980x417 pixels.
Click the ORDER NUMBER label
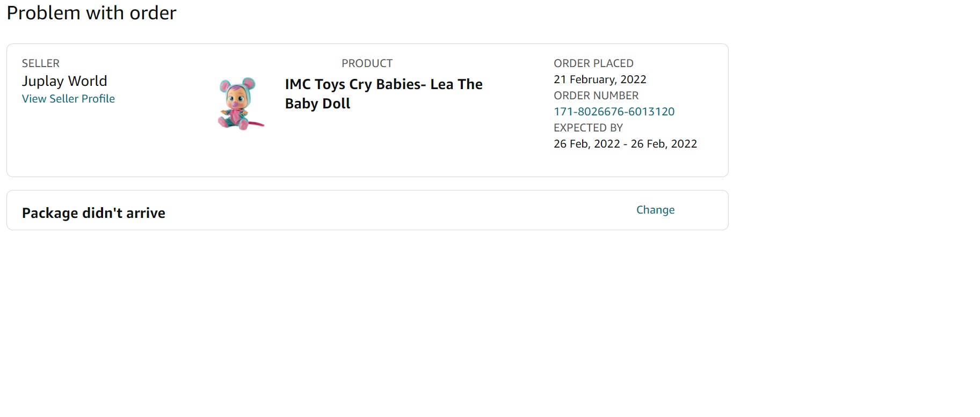(596, 96)
